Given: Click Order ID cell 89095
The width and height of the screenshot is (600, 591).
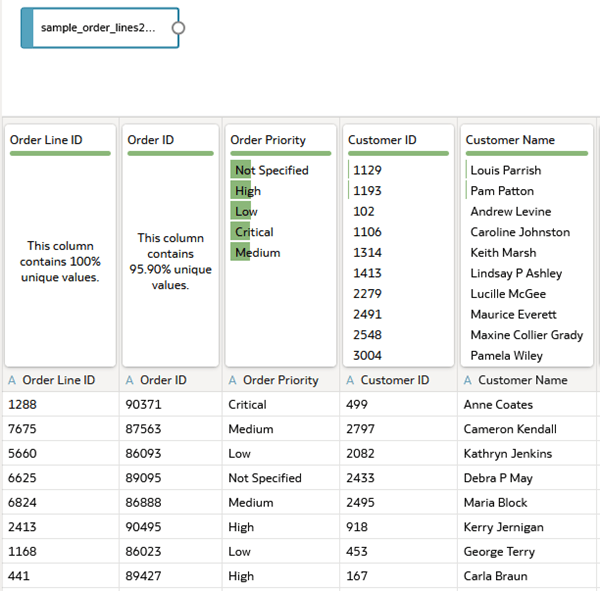Looking at the screenshot, I should 171,478.
